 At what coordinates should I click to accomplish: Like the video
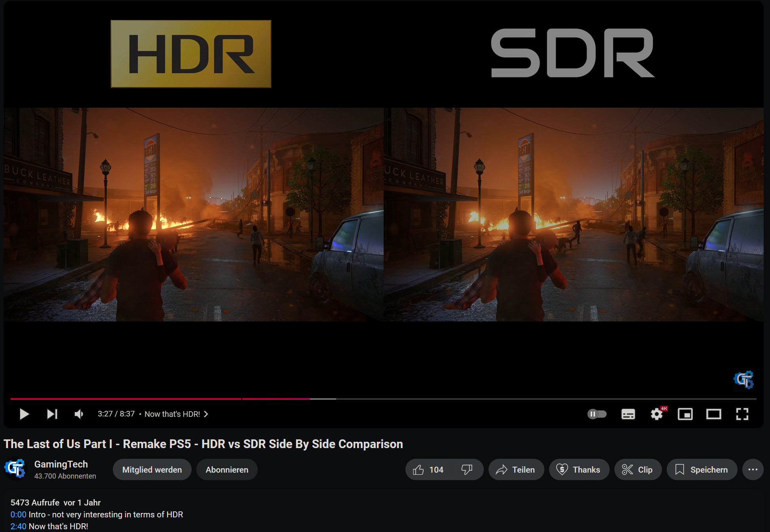[x=428, y=469]
